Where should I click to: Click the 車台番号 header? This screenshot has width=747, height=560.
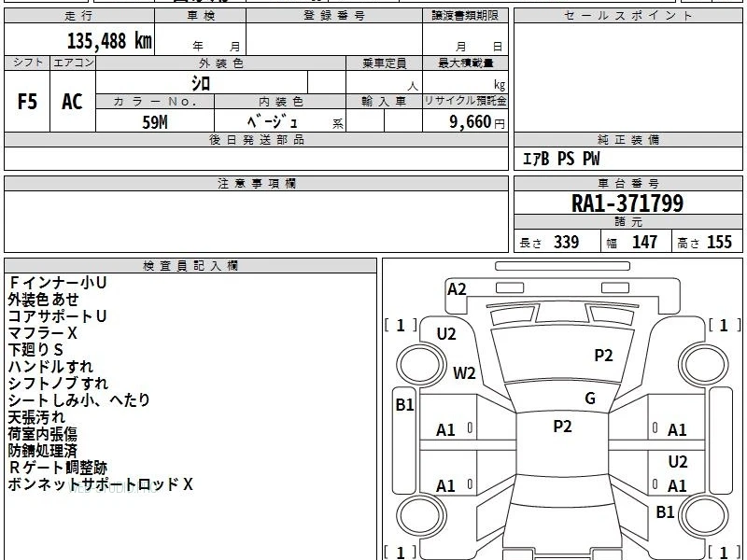[x=627, y=183]
